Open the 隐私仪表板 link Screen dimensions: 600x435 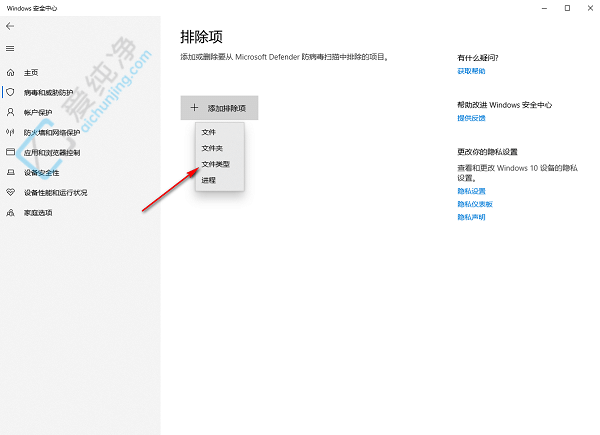tap(475, 204)
